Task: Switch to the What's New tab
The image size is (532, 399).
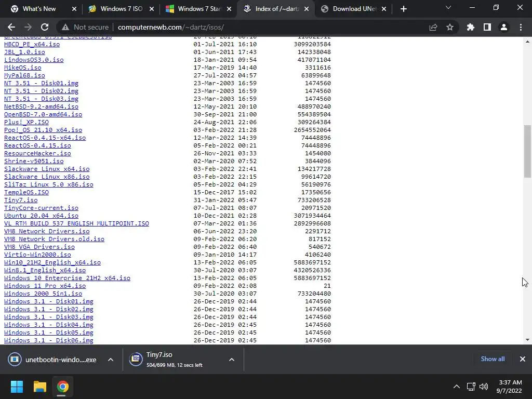Action: pyautogui.click(x=38, y=9)
